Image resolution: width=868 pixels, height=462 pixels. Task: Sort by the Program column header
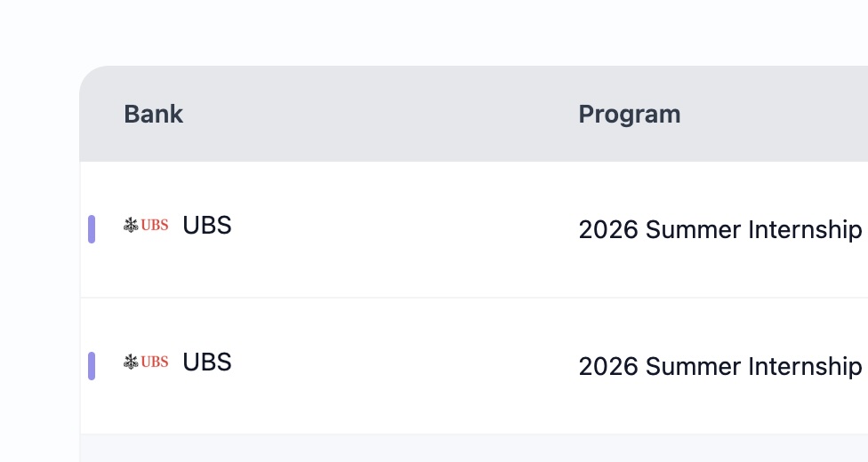coord(629,115)
